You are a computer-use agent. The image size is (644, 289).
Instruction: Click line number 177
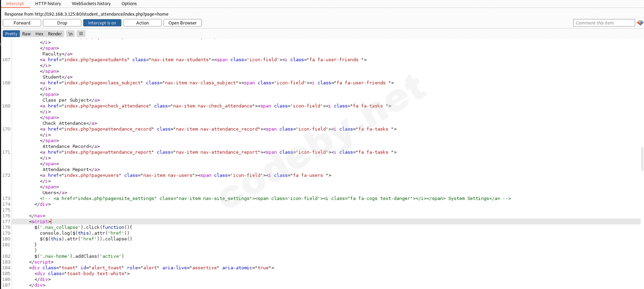click(x=6, y=221)
